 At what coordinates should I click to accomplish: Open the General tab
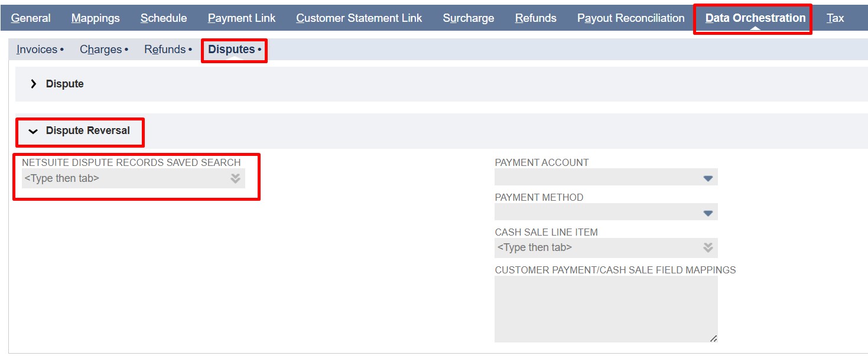tap(31, 18)
